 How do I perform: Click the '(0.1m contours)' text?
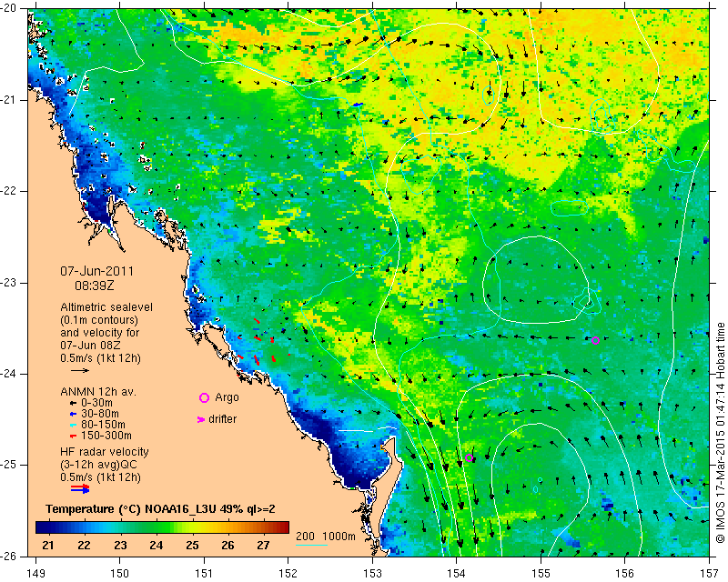tap(99, 320)
